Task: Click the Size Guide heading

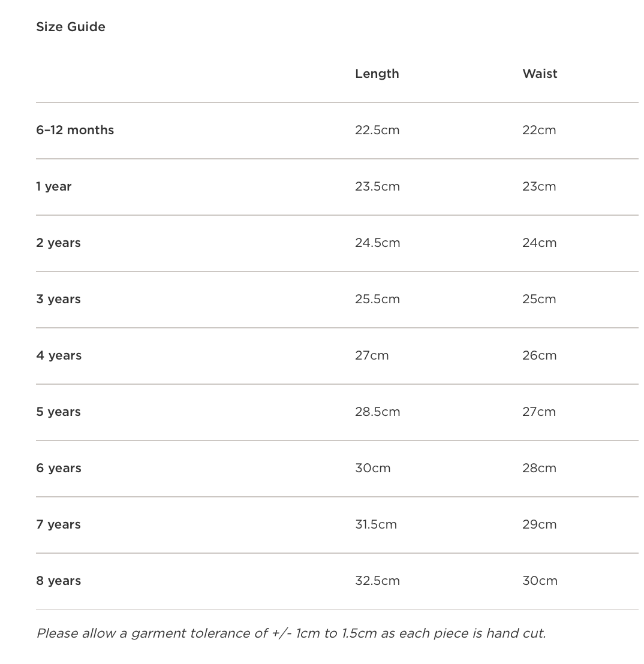Action: coord(71,27)
